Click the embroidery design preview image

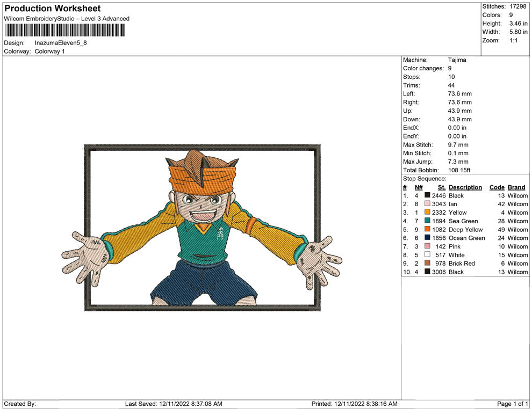pos(202,228)
